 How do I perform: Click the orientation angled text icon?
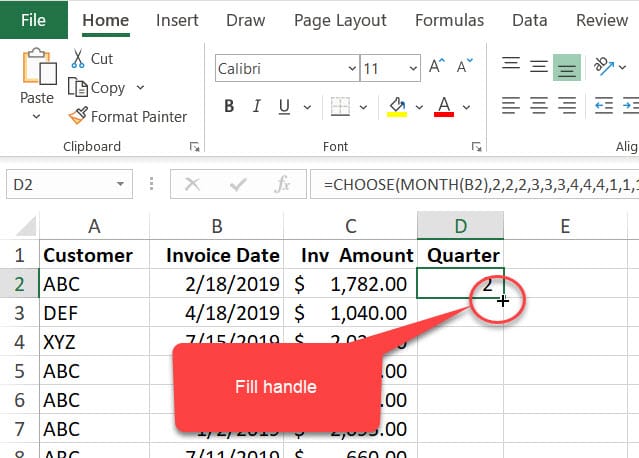tap(603, 67)
